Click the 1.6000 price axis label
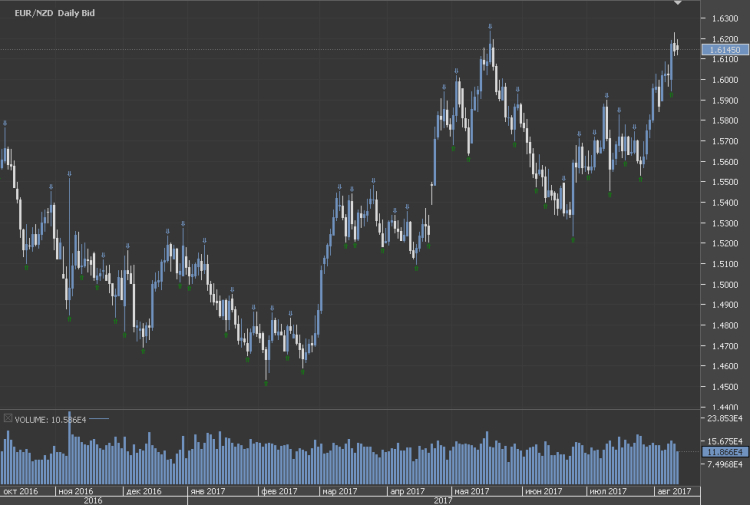 click(725, 80)
